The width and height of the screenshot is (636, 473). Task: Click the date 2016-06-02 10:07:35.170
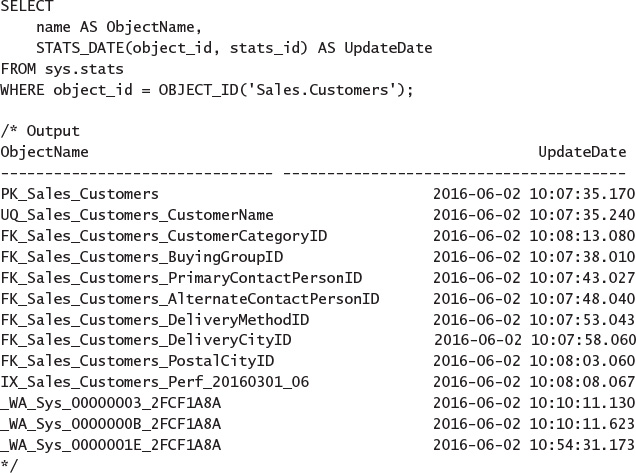pos(534,194)
